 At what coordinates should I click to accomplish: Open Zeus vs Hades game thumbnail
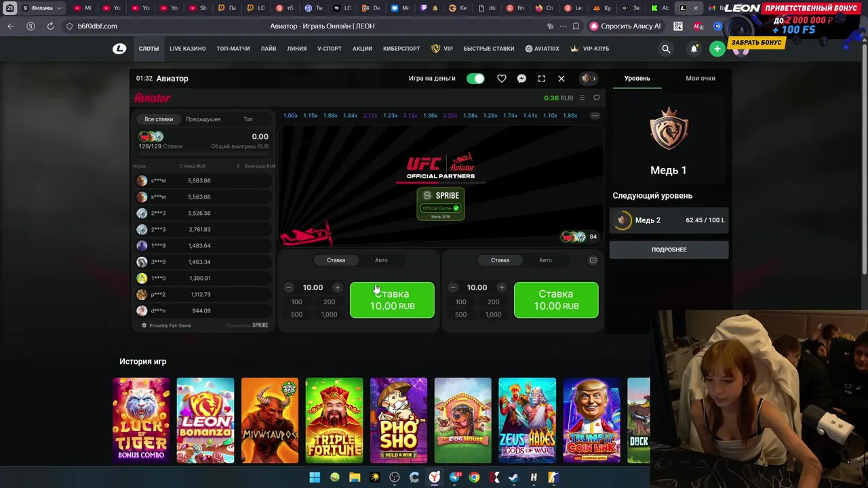coord(527,420)
